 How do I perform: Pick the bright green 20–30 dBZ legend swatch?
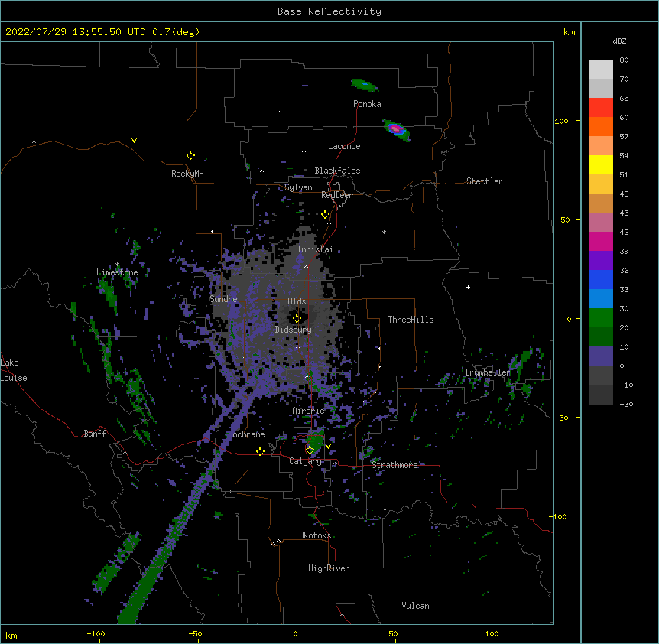(601, 318)
